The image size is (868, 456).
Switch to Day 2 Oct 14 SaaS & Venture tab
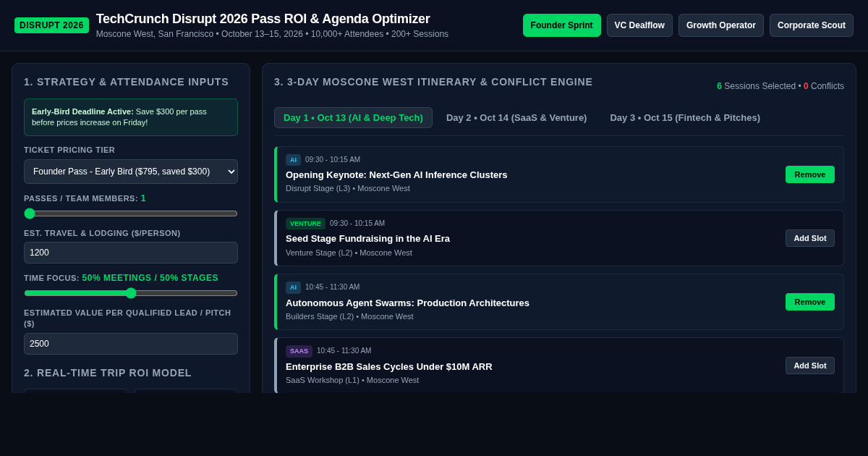[x=516, y=118]
